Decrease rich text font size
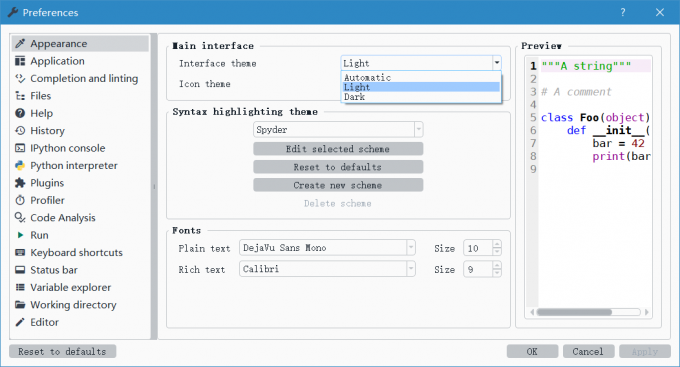This screenshot has height=367, width=680. click(497, 273)
